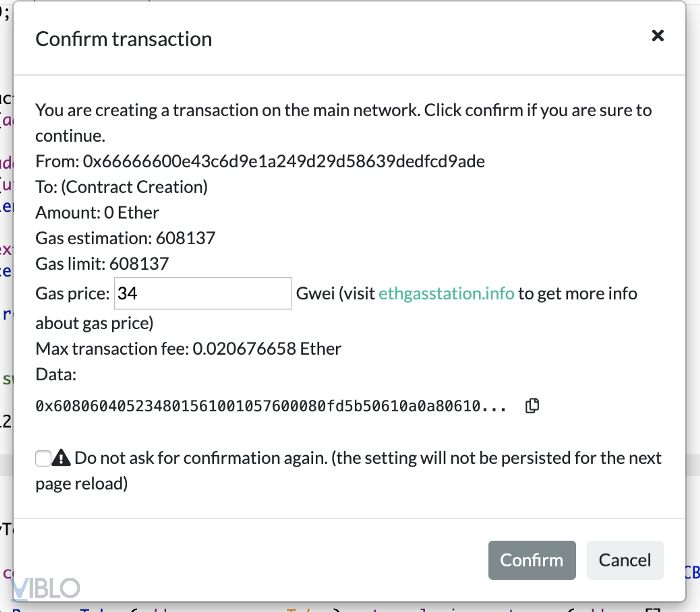Copy the transaction data to clipboard

tap(533, 405)
